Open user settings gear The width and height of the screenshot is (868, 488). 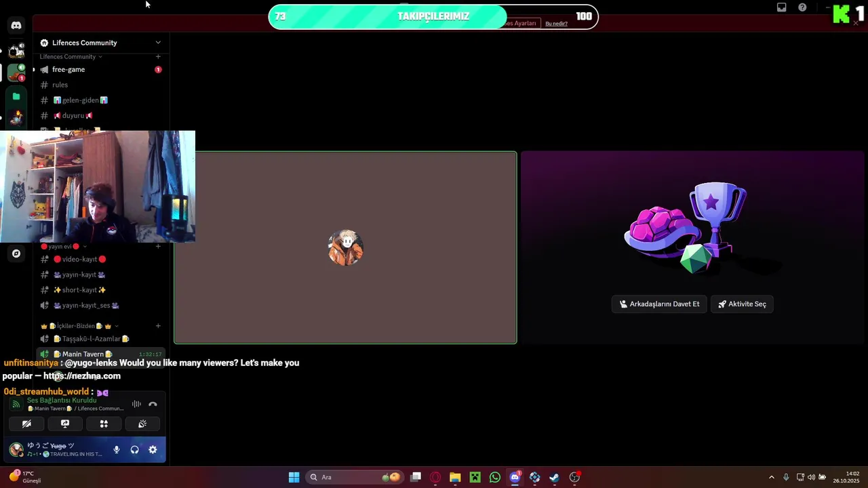153,449
